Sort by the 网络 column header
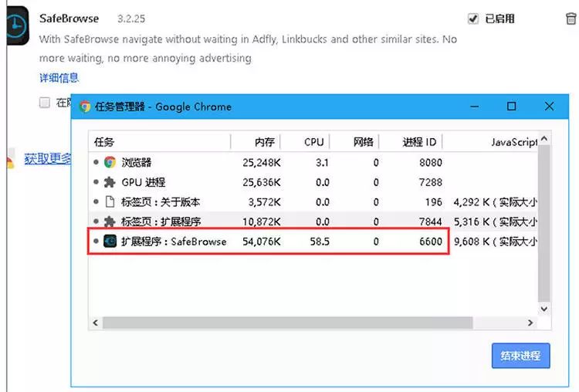579x392 pixels. click(x=354, y=142)
